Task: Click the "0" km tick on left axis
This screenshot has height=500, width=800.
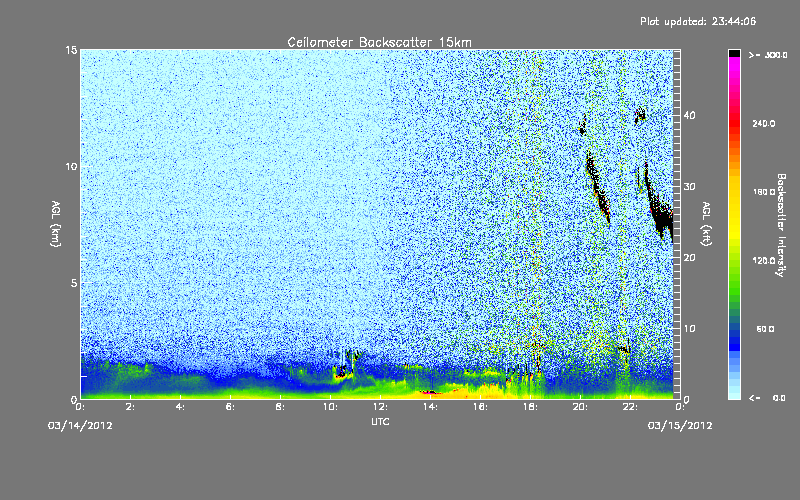Action: [74, 399]
